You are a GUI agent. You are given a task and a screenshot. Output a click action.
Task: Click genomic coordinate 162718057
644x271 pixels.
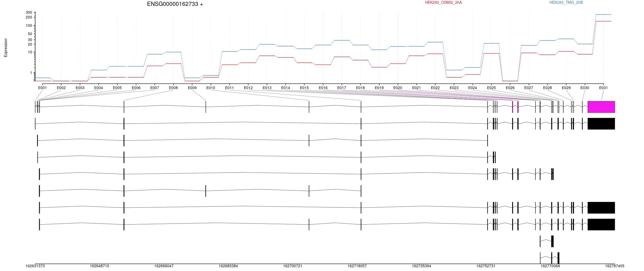tap(357, 266)
